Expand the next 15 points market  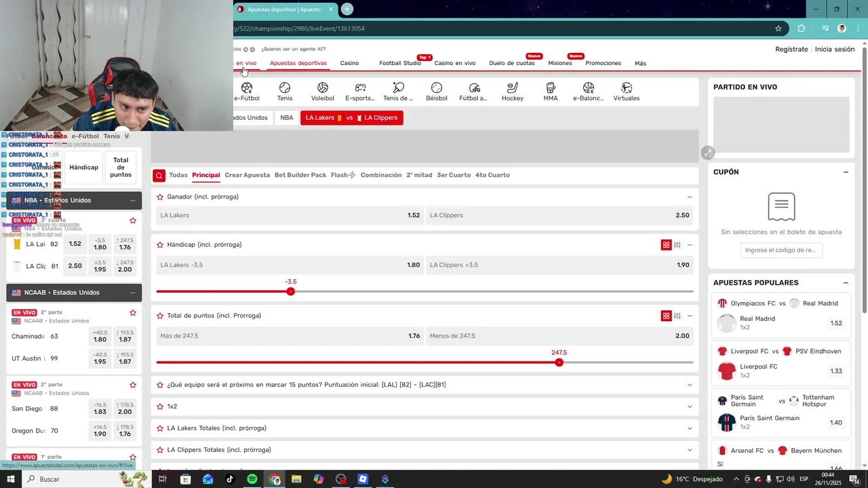click(690, 385)
